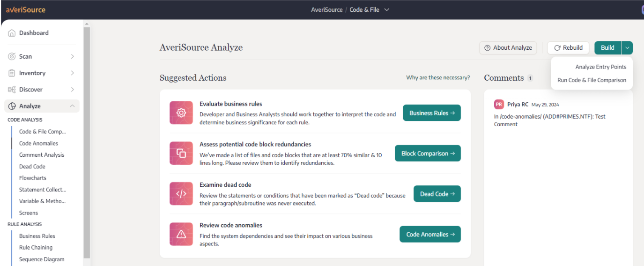Screen dimensions: 644x266
Task: Select Run Code & File Comparison option
Action: click(x=592, y=80)
